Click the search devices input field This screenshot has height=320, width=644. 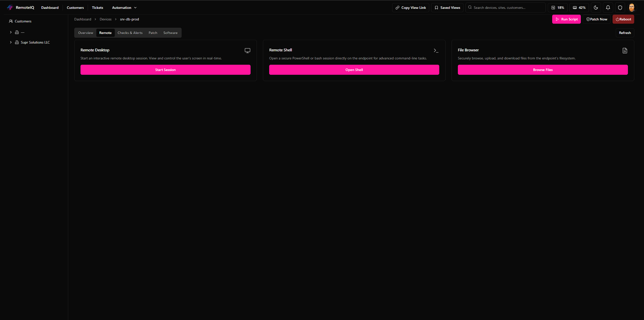tap(505, 7)
